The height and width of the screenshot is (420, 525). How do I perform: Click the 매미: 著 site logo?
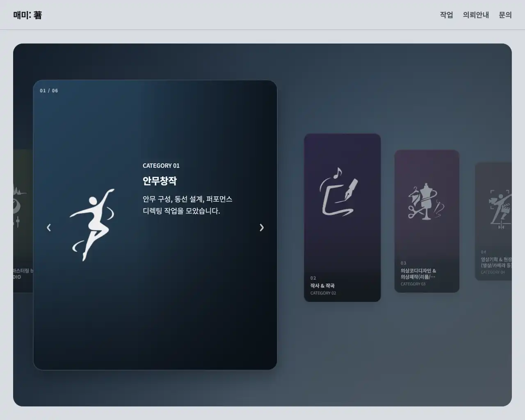click(x=27, y=15)
